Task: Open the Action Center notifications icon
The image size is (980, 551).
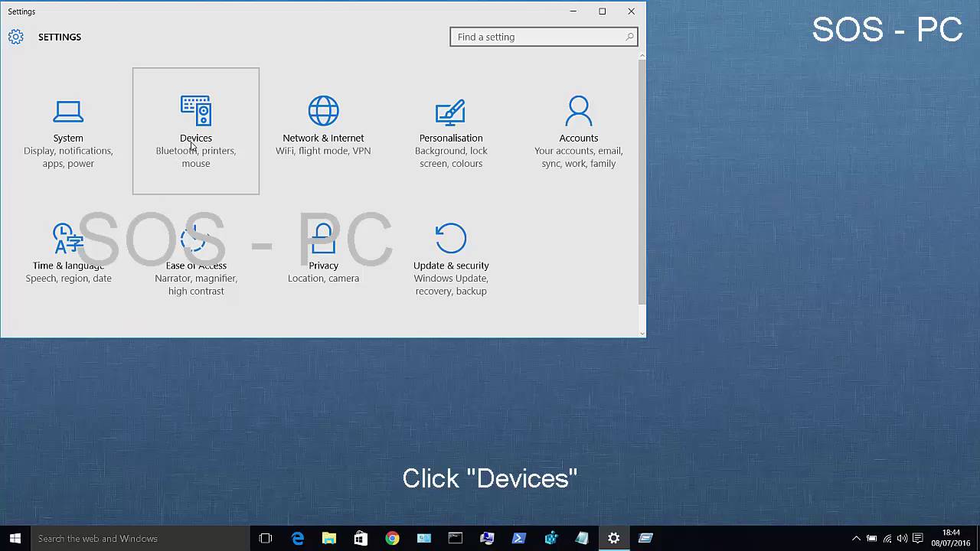Action: pyautogui.click(x=918, y=538)
